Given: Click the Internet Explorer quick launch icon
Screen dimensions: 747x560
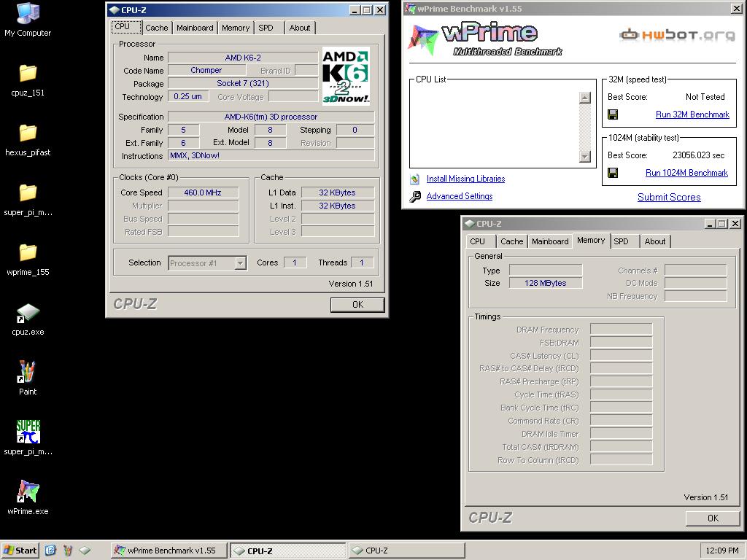Looking at the screenshot, I should click(x=50, y=551).
